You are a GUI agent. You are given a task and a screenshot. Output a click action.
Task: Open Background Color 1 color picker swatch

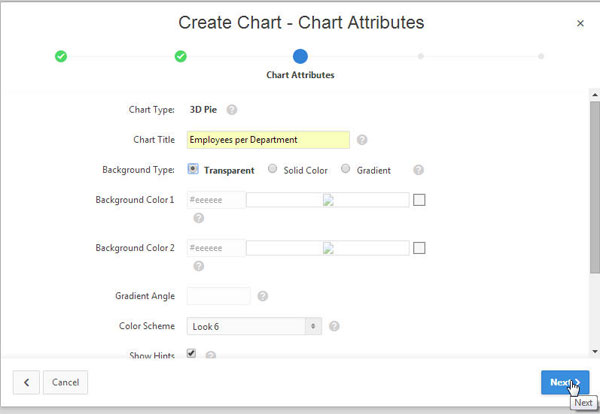(419, 200)
